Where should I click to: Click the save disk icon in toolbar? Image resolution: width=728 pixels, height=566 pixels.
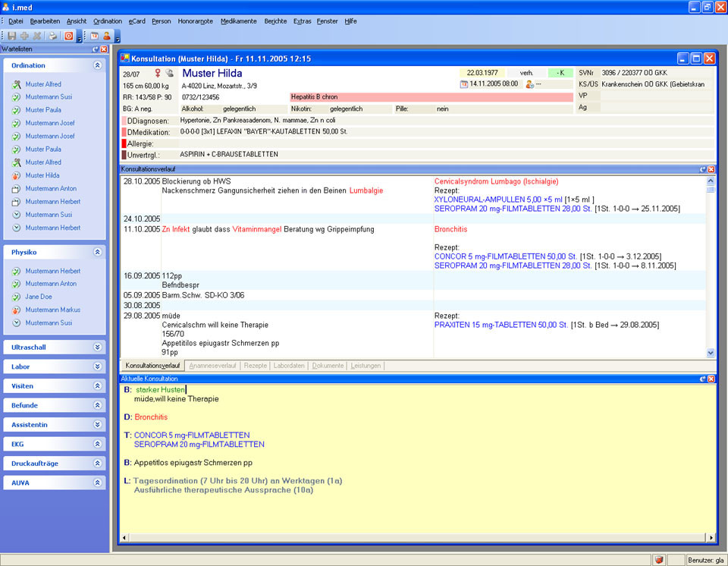click(11, 36)
